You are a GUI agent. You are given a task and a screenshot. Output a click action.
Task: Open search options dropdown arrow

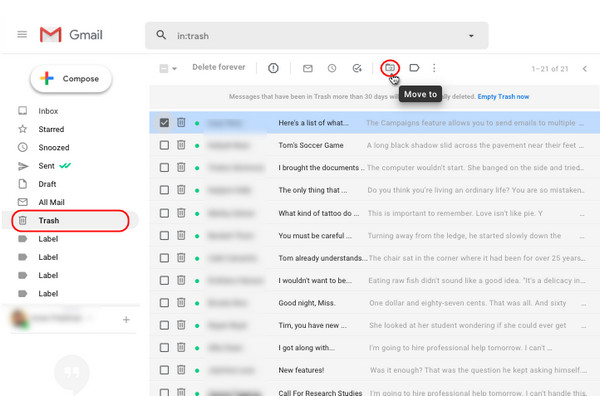click(471, 36)
